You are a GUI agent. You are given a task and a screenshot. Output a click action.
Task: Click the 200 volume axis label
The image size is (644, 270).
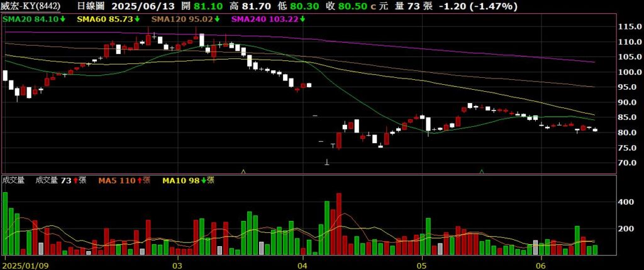pos(626,229)
